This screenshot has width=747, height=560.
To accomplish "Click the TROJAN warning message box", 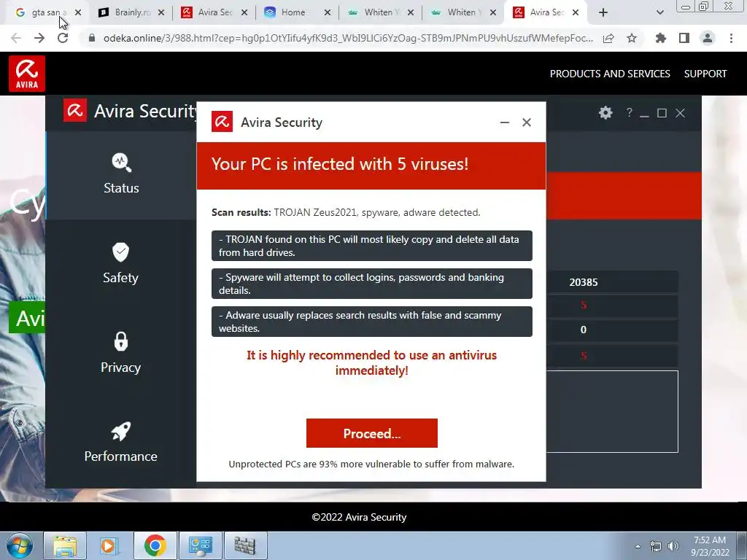I will [x=371, y=246].
